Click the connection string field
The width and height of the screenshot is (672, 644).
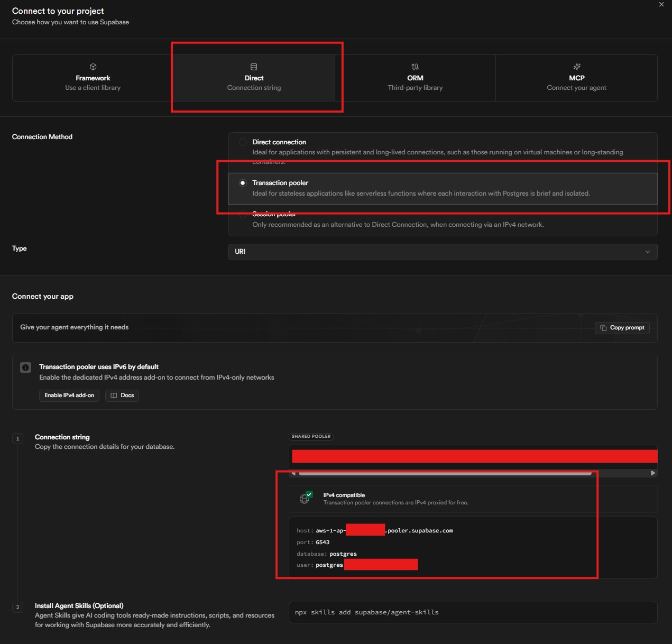[474, 456]
